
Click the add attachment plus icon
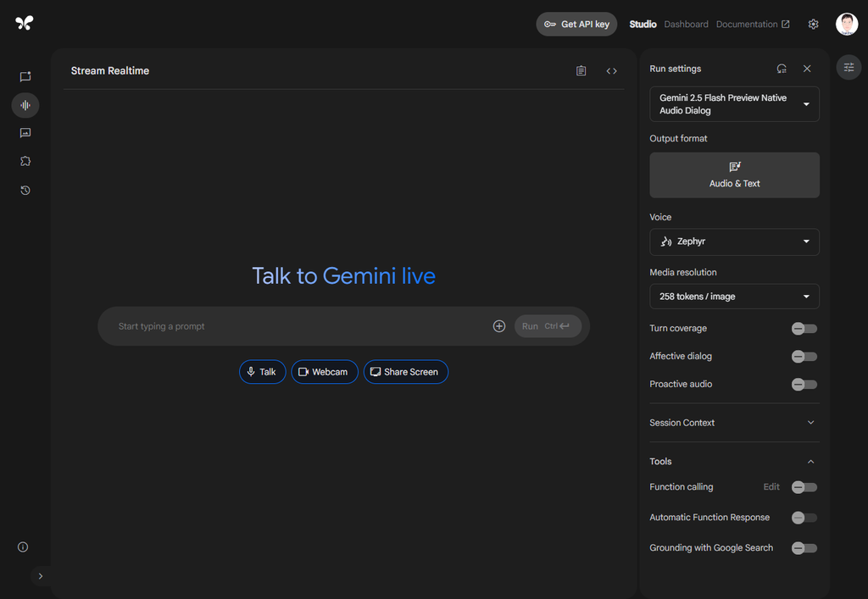pyautogui.click(x=498, y=326)
